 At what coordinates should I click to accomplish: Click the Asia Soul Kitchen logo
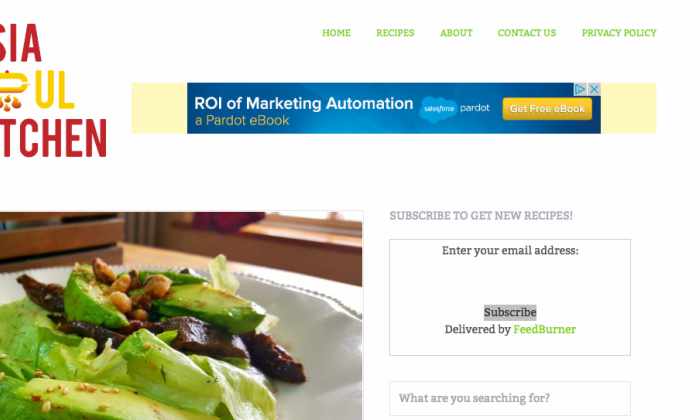pyautogui.click(x=52, y=91)
